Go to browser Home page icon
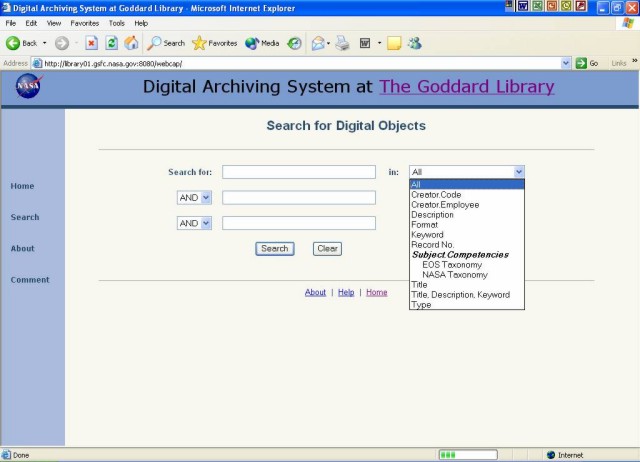 click(x=131, y=43)
